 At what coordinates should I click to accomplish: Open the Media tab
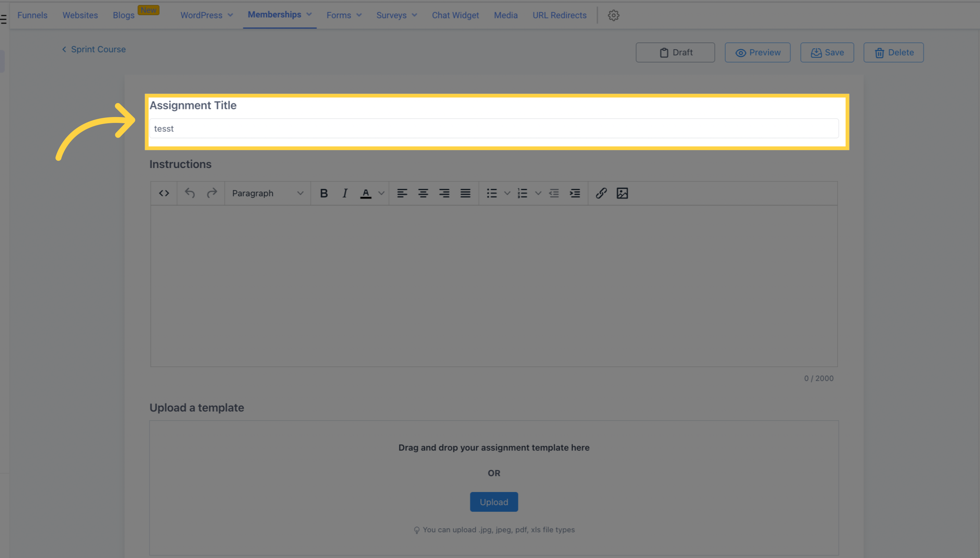505,15
